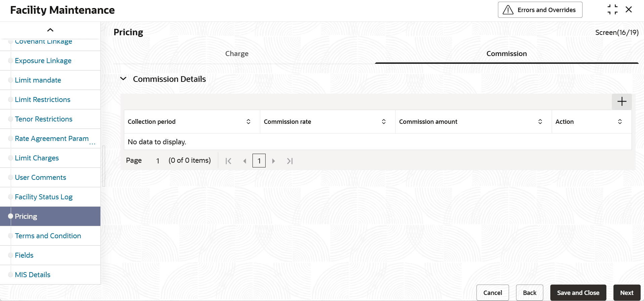Open Terms and Condition step in sidebar

[48, 236]
